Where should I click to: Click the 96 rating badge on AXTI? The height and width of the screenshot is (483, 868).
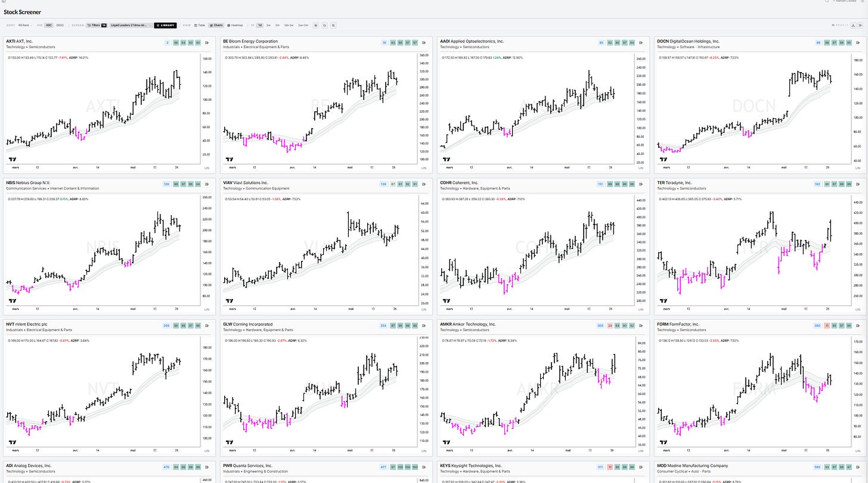point(176,42)
